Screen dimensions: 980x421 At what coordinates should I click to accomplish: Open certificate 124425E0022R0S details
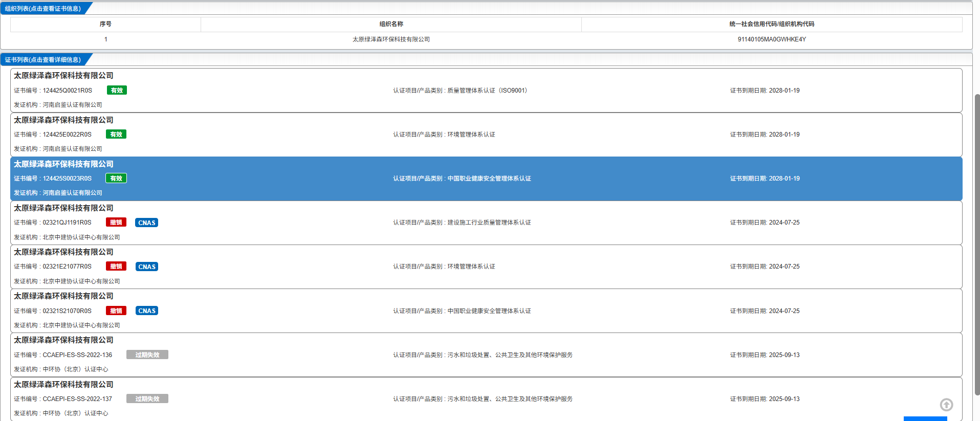(486, 135)
